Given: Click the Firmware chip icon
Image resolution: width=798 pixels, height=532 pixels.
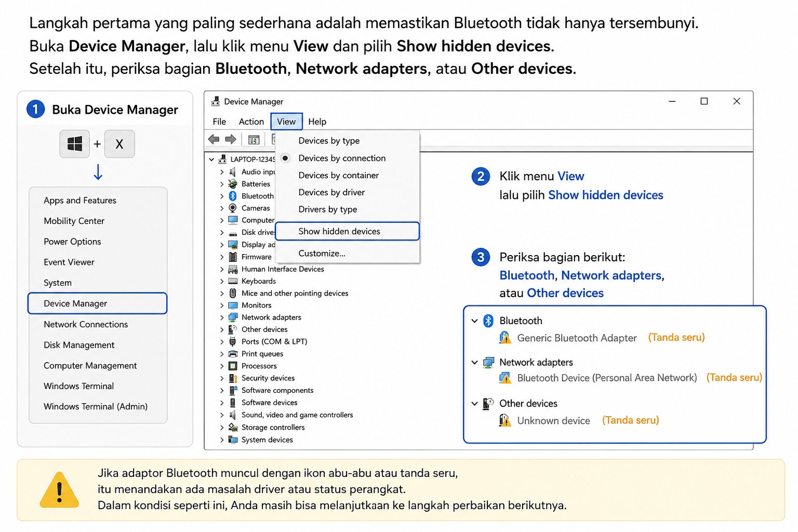Looking at the screenshot, I should tap(233, 257).
